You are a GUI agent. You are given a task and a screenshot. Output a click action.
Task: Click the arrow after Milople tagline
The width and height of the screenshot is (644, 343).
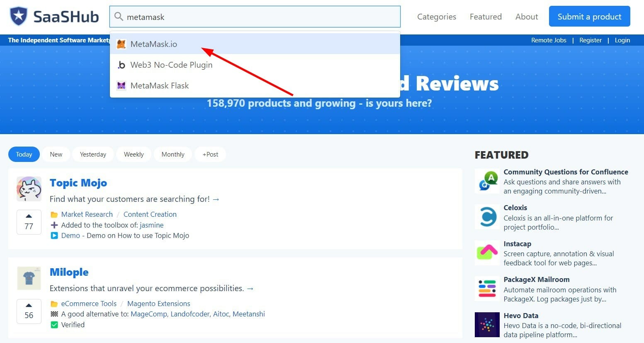pos(250,289)
